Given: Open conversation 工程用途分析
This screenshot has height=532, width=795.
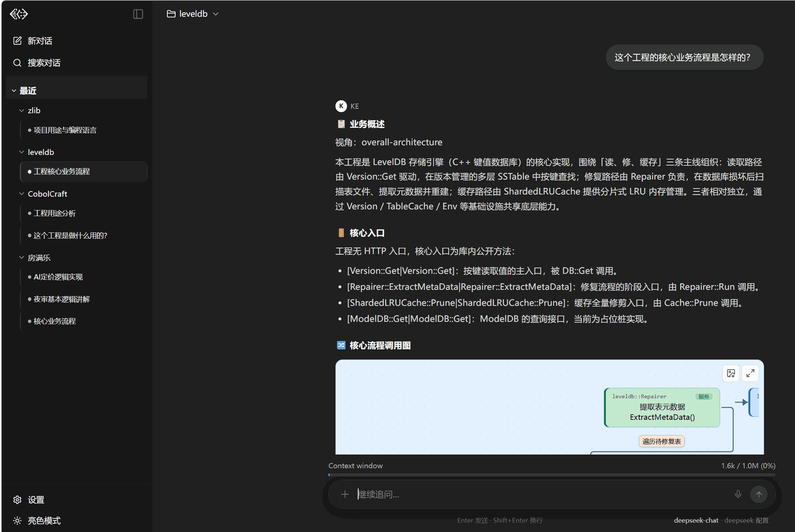Looking at the screenshot, I should (84, 213).
